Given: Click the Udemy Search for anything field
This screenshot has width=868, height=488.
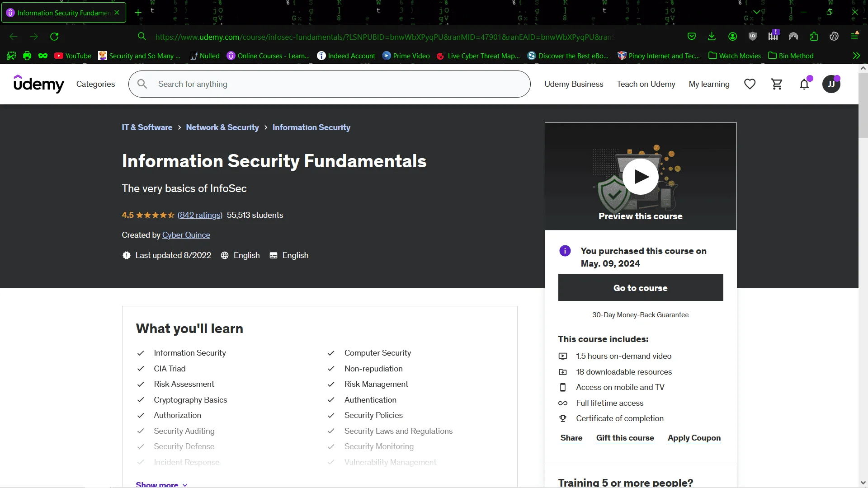Looking at the screenshot, I should click(x=330, y=84).
